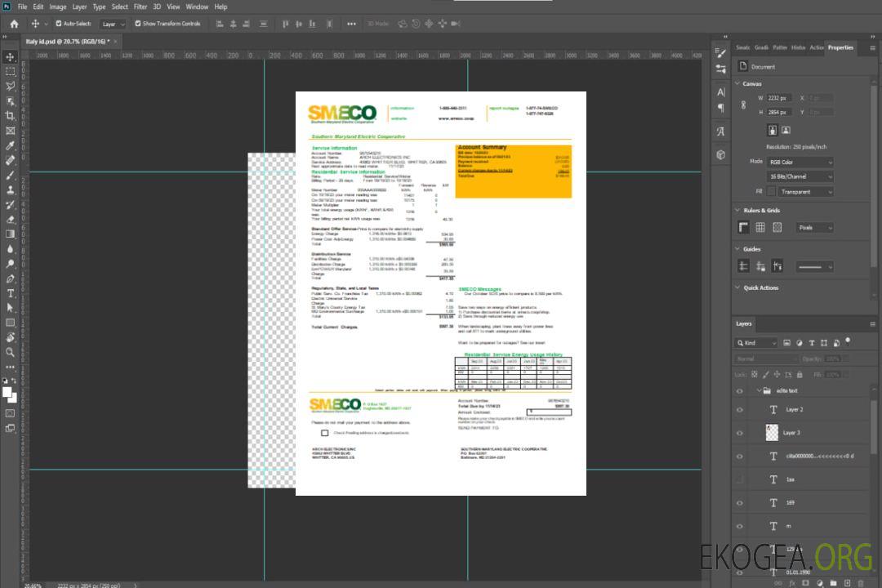Switch to the Actions panel tab
This screenshot has height=588, width=882.
pyautogui.click(x=816, y=47)
